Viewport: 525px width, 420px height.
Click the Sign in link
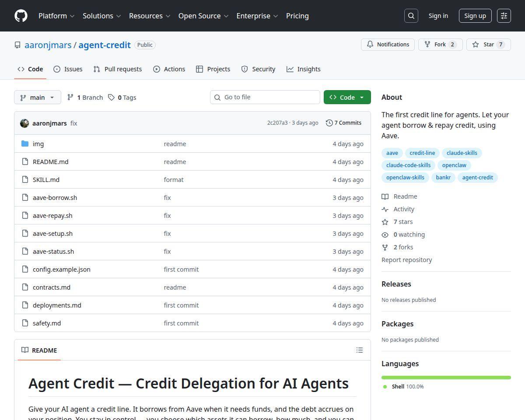(x=438, y=16)
